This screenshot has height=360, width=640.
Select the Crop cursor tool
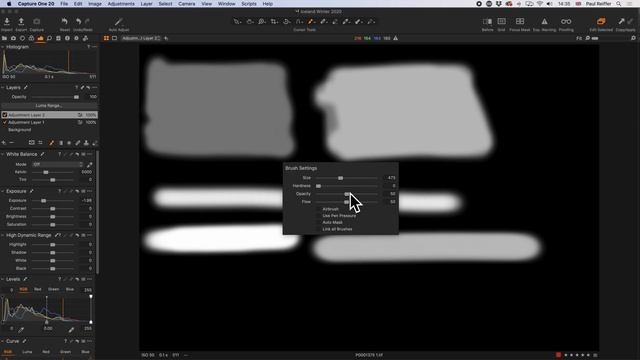pos(274,22)
